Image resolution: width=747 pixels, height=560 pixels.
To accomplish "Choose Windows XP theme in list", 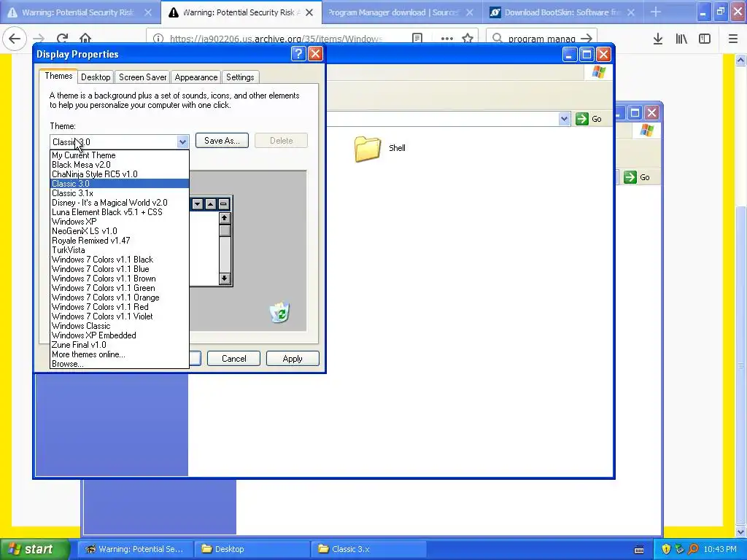I will (120, 222).
